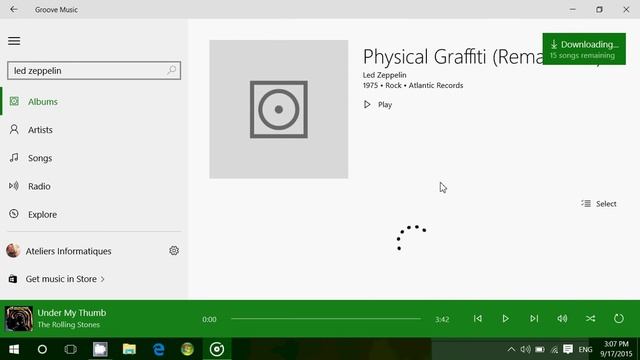Click the Led Zeppelin artist name
Viewport: 640px width, 360px height.
click(x=384, y=75)
